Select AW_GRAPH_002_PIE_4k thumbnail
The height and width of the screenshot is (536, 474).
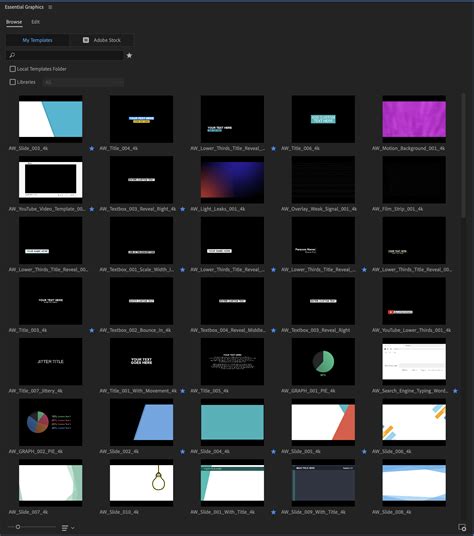tap(51, 422)
